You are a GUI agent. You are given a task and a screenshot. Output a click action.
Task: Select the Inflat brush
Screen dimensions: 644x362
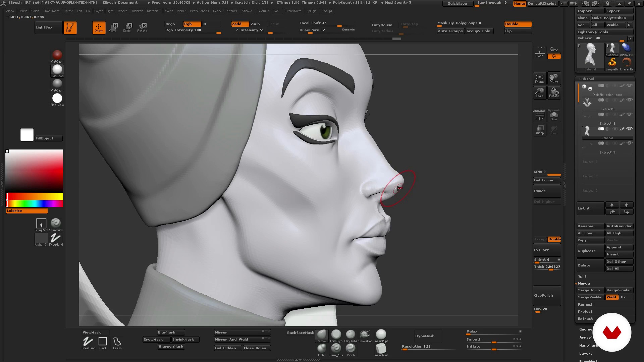322,350
